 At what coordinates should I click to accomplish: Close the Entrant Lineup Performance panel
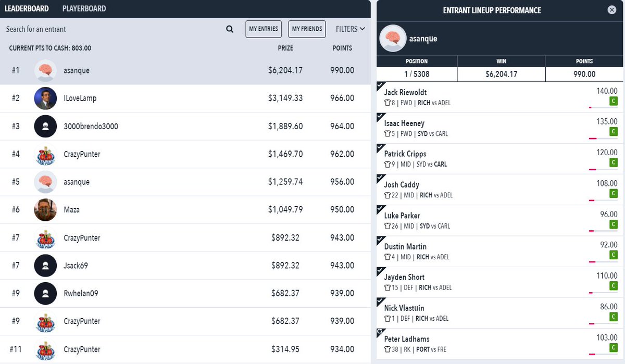coord(612,10)
